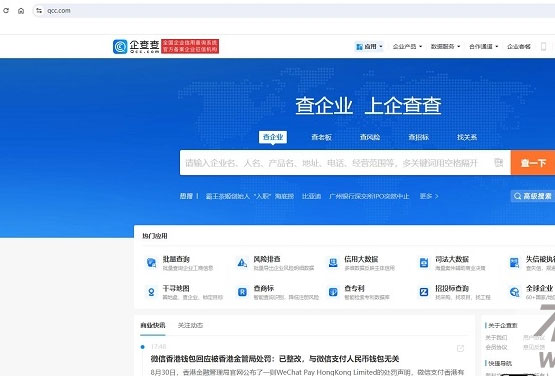This screenshot has height=378, width=555.
Task: Open the WeChat Hong Kong wallet headline
Action: [x=275, y=359]
